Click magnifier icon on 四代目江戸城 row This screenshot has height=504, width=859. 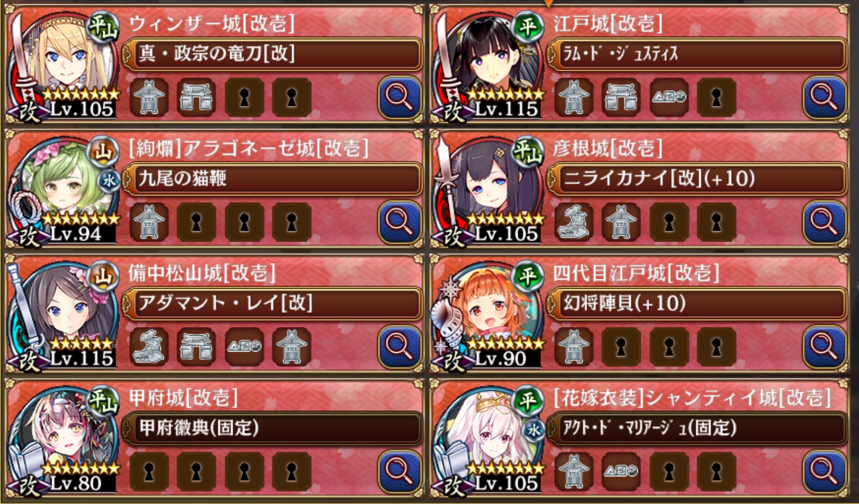pos(824,347)
